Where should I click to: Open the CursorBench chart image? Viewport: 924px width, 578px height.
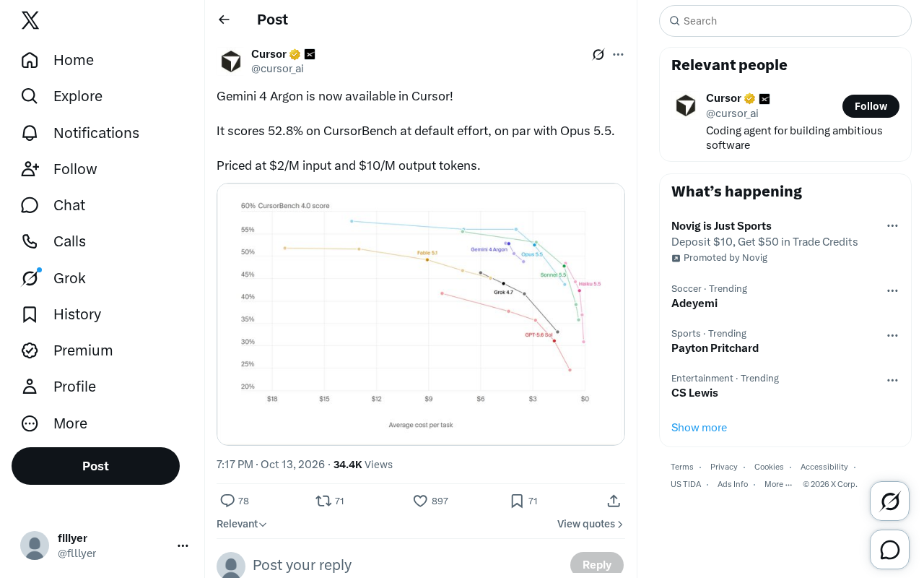point(421,314)
